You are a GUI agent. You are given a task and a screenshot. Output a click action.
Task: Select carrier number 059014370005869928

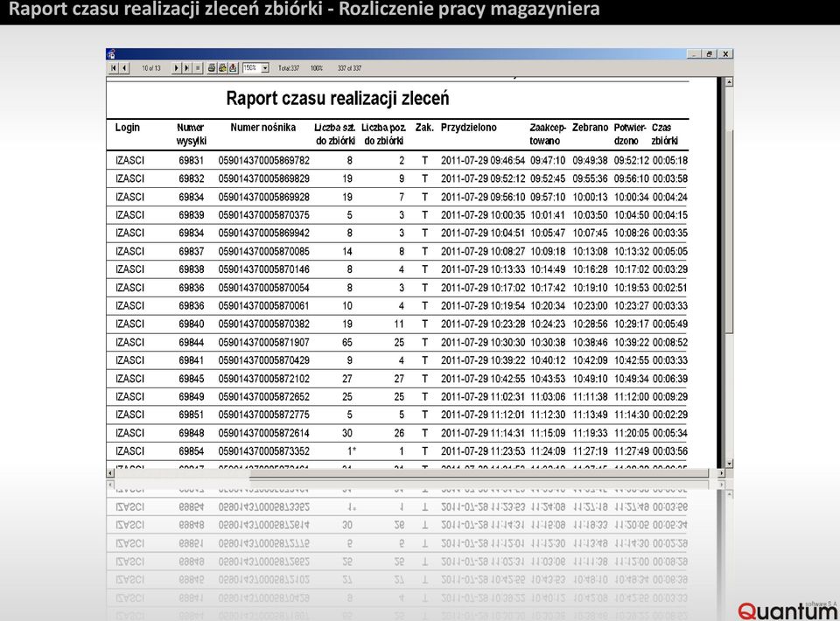[x=263, y=197]
